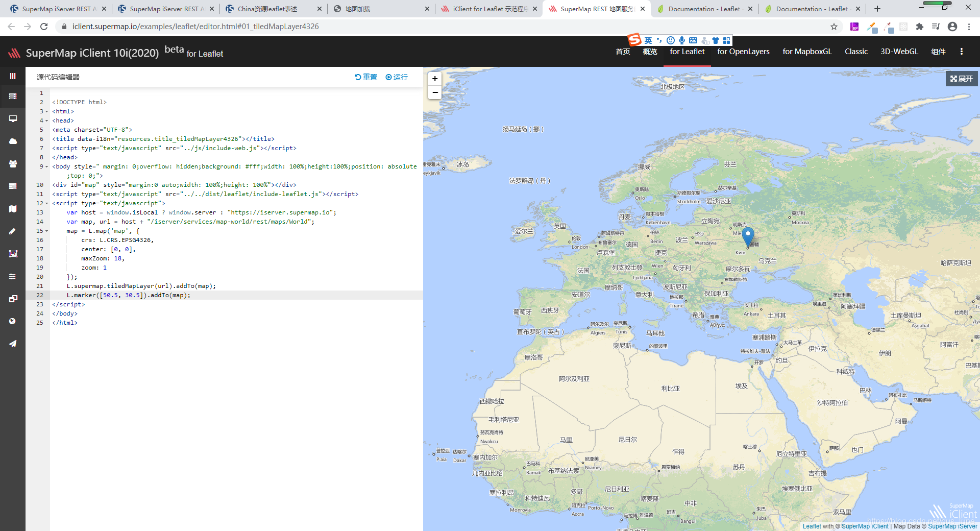Switch to iClient for Leaflet 示范程序 tab
The width and height of the screenshot is (980, 531).
pos(490,9)
